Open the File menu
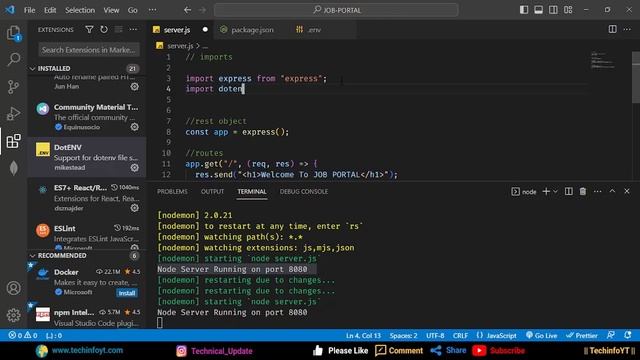The height and width of the screenshot is (360, 640). [29, 10]
